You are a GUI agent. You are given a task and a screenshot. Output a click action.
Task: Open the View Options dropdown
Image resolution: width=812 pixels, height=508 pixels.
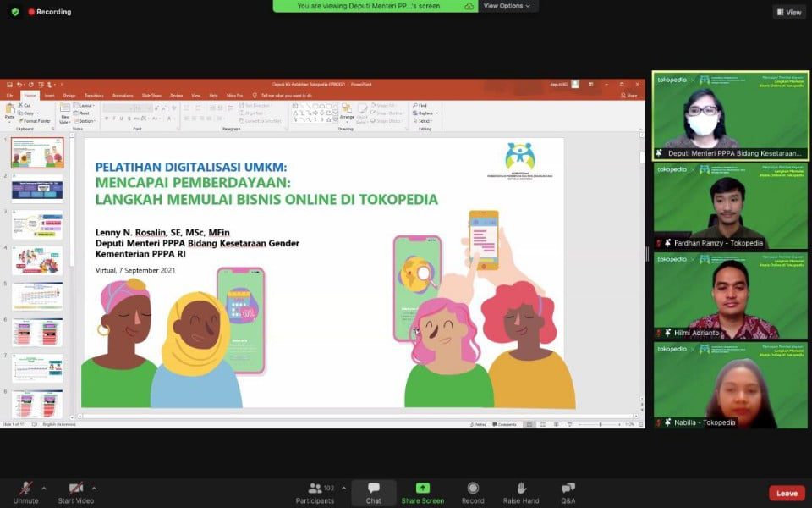pos(507,6)
